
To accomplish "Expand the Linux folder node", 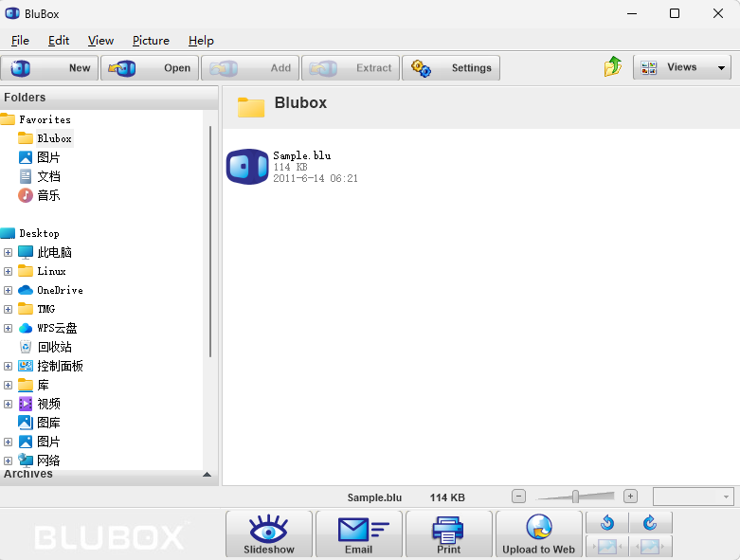I will 8,271.
